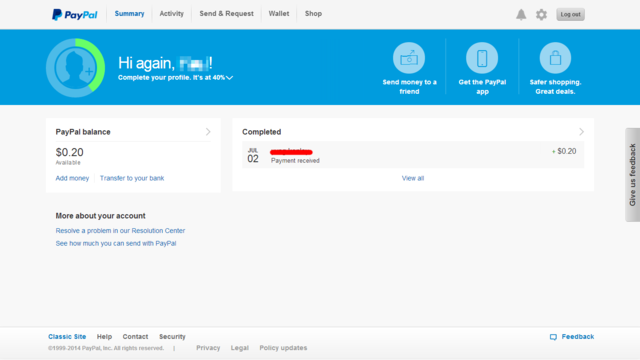Image resolution: width=640 pixels, height=360 pixels.
Task: Click Safer shopping. Great deals. label
Action: click(555, 87)
